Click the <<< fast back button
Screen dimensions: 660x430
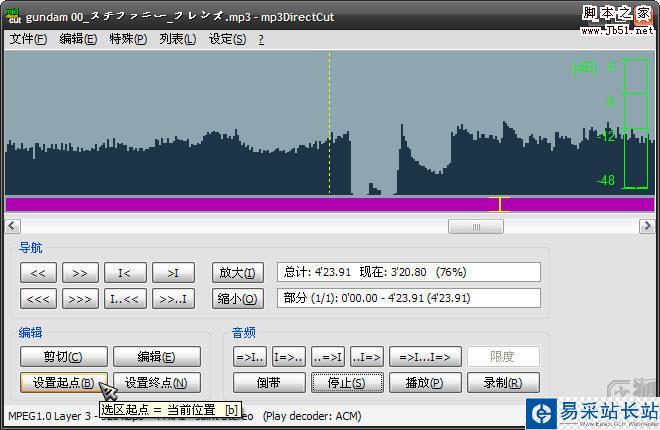coord(38,299)
